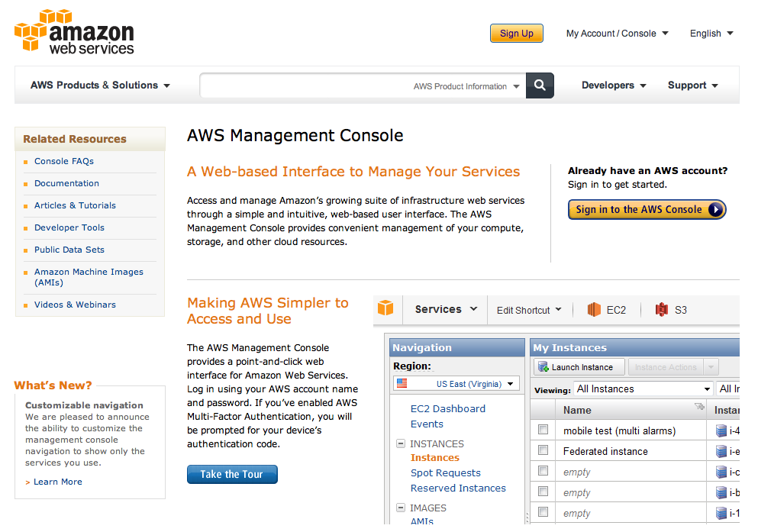Click the tag icon in Name column header
758x532 pixels.
pos(699,406)
